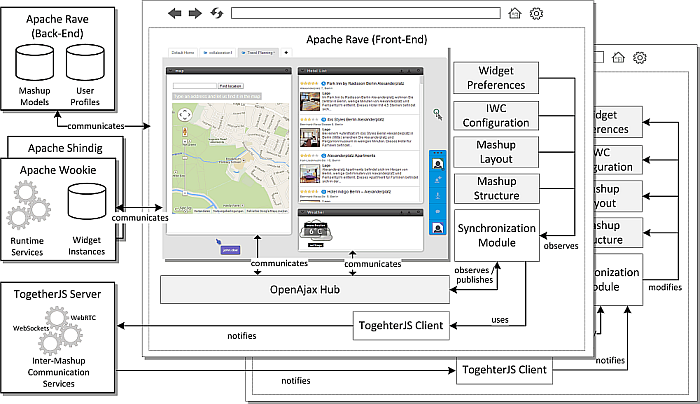Open the browser settings gear

[x=536, y=13]
